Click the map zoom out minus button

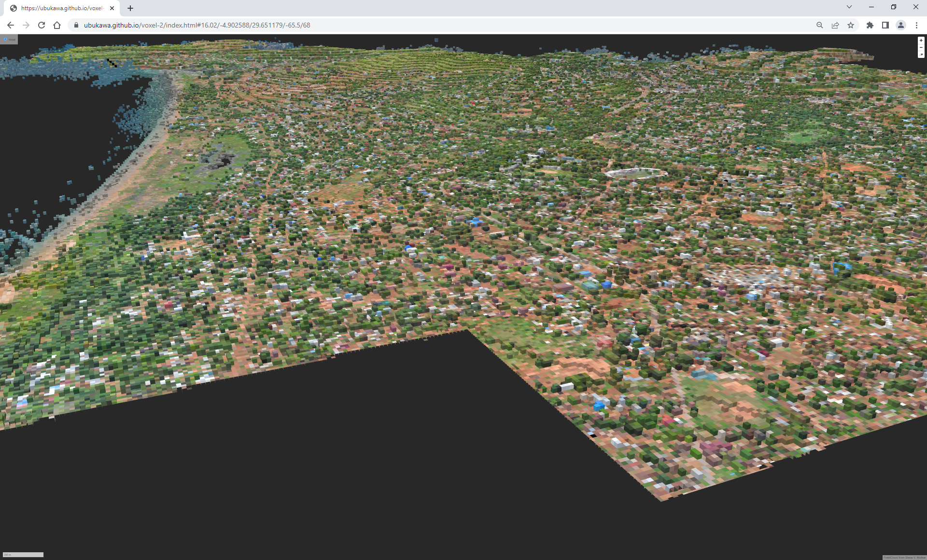(x=921, y=47)
